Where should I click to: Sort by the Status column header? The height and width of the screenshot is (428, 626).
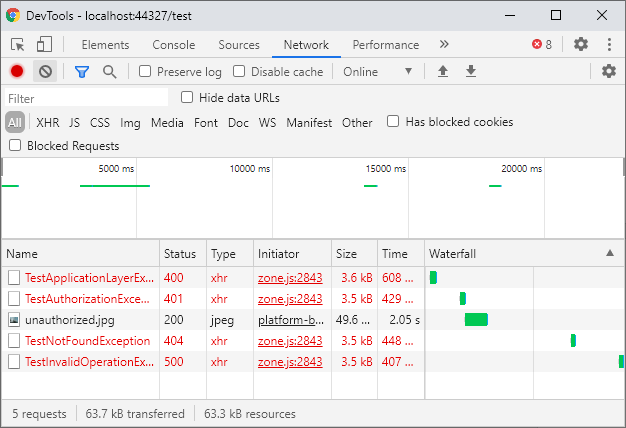pyautogui.click(x=183, y=254)
